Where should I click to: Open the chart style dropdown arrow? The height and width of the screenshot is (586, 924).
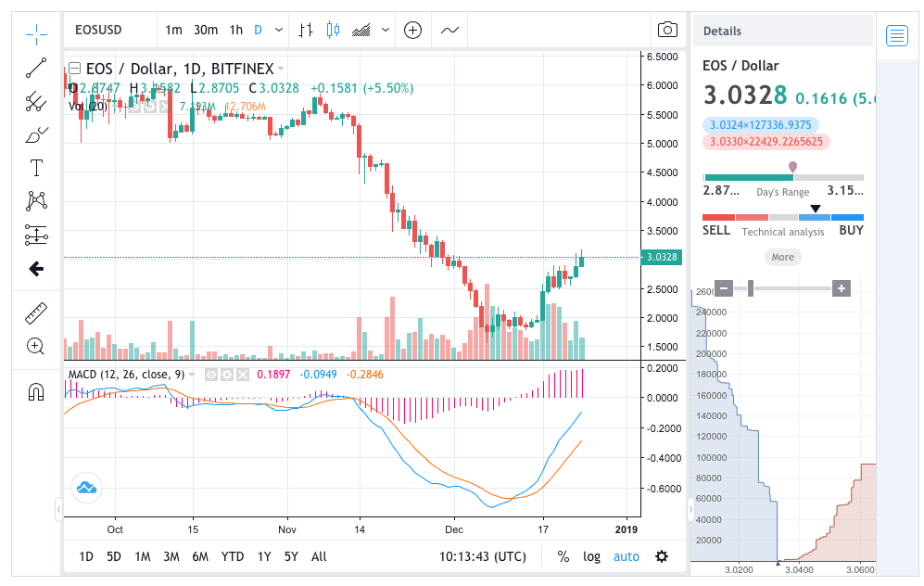click(x=386, y=30)
